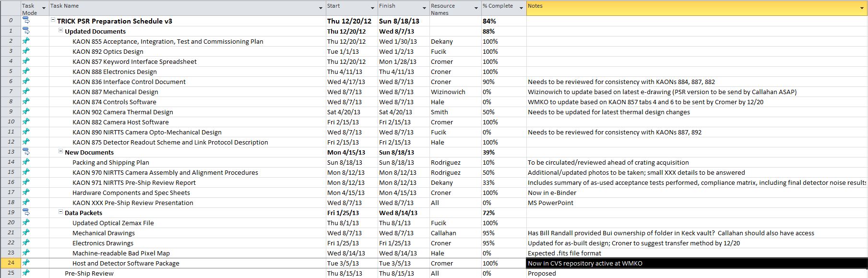Image resolution: width=868 pixels, height=278 pixels.
Task: Select row number 24 header
Action: [11, 263]
